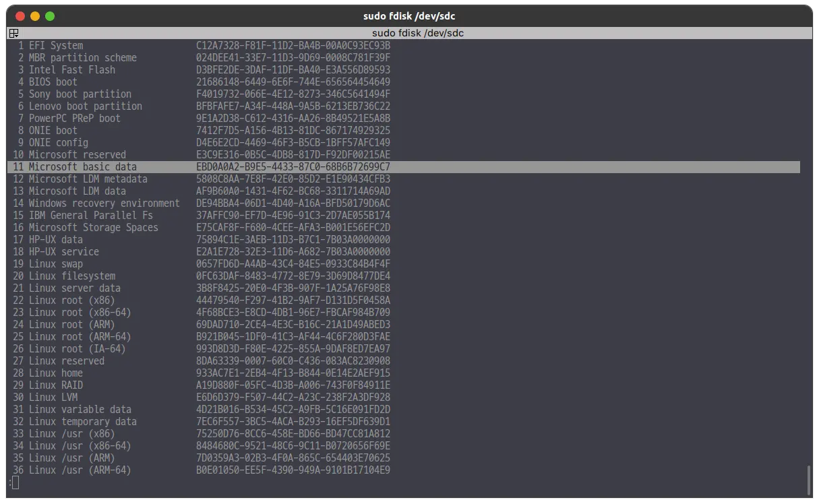Click the 'Linux swap' entry
819x504 pixels.
point(56,264)
